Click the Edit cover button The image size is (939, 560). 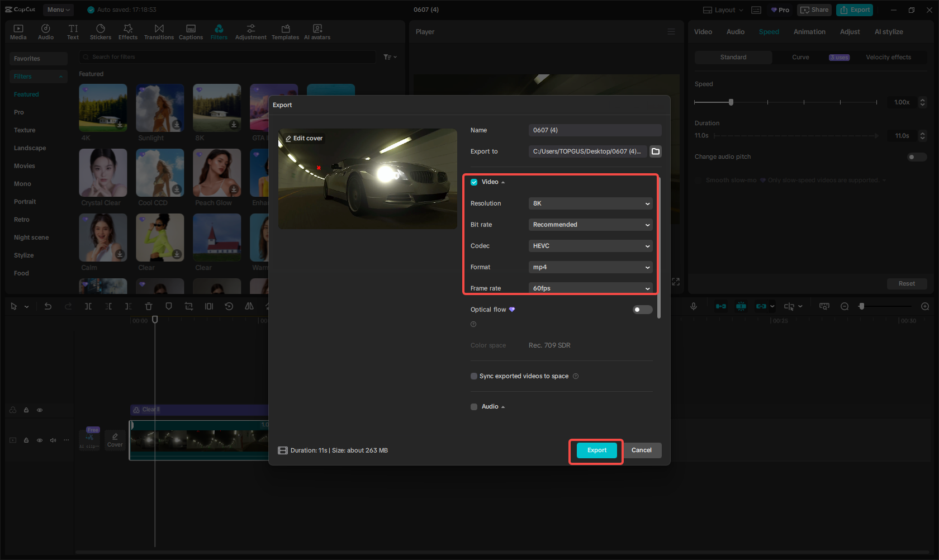pyautogui.click(x=303, y=137)
